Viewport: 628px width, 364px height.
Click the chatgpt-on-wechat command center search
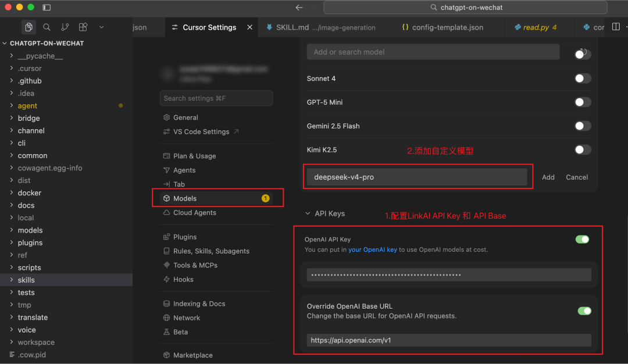pyautogui.click(x=465, y=7)
